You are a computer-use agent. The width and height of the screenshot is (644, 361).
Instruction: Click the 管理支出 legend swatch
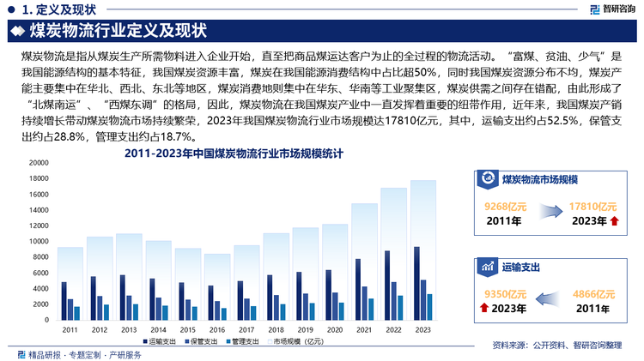tap(228, 341)
